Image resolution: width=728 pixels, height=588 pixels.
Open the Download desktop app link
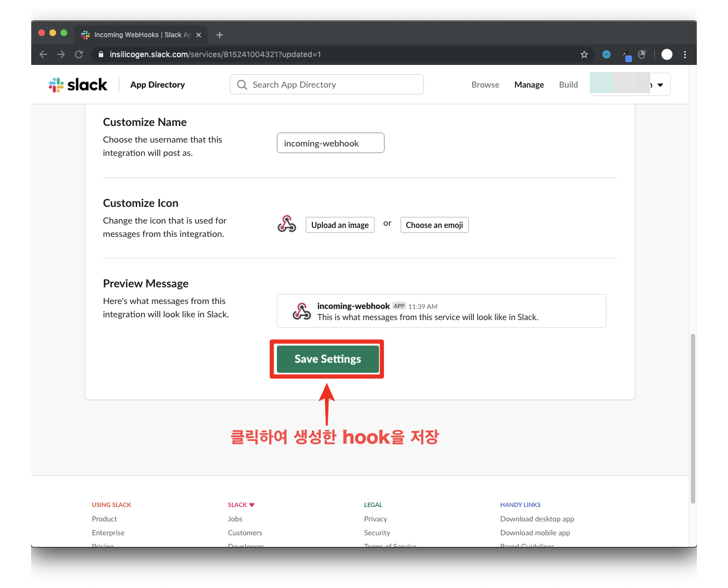coord(537,519)
